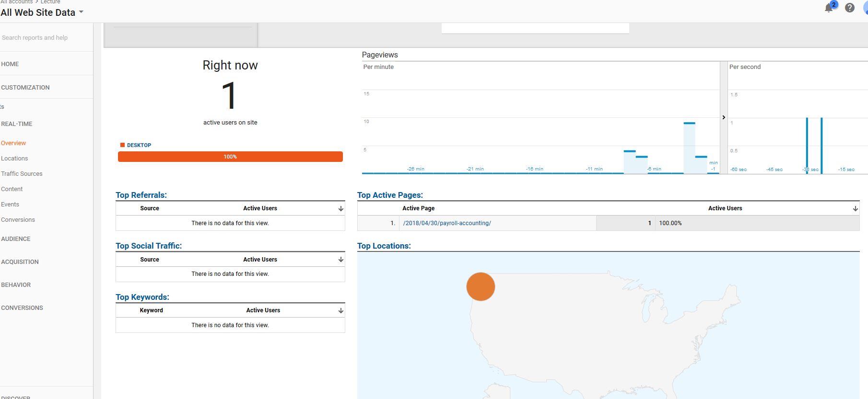Open the notifications bell icon
Screen dimensions: 868x399
coord(829,8)
